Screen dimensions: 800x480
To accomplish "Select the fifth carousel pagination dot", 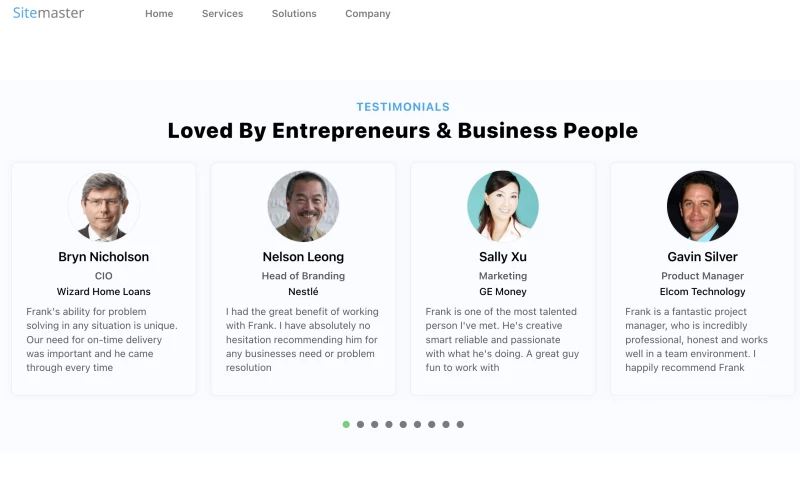I will (x=403, y=425).
